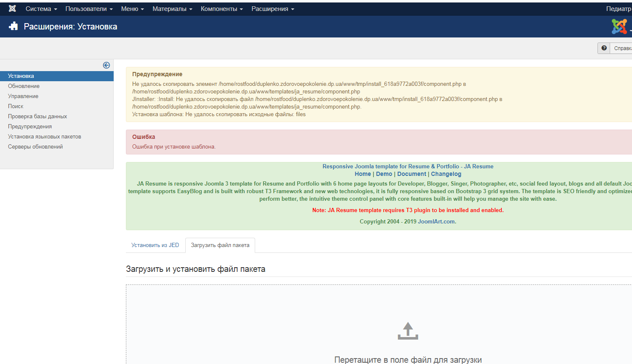This screenshot has height=364, width=632.
Task: Open Проверка базы данных section
Action: pos(37,117)
